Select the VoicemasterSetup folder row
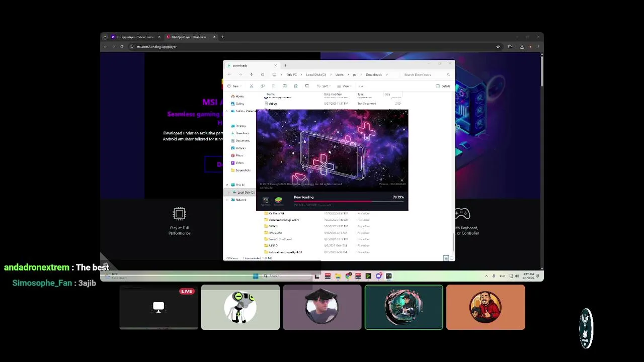644x362 pixels. pos(332,220)
